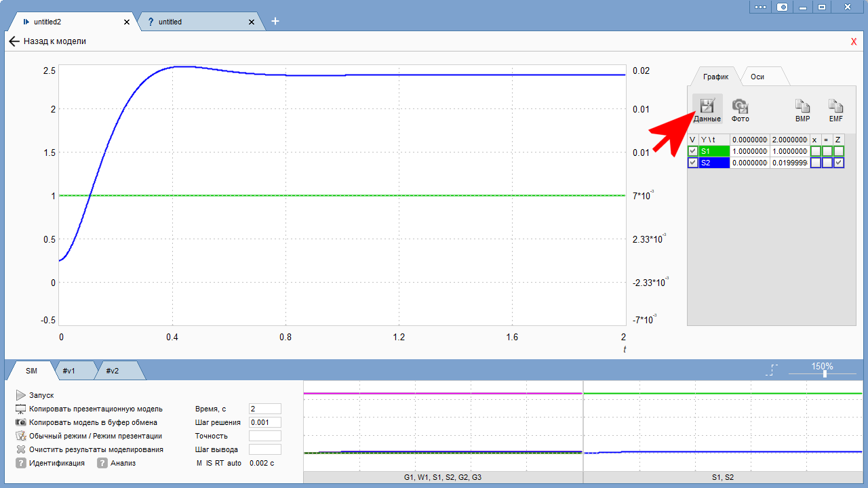
Task: Click the S2 maximum value 0.0199999 cell
Action: (789, 163)
